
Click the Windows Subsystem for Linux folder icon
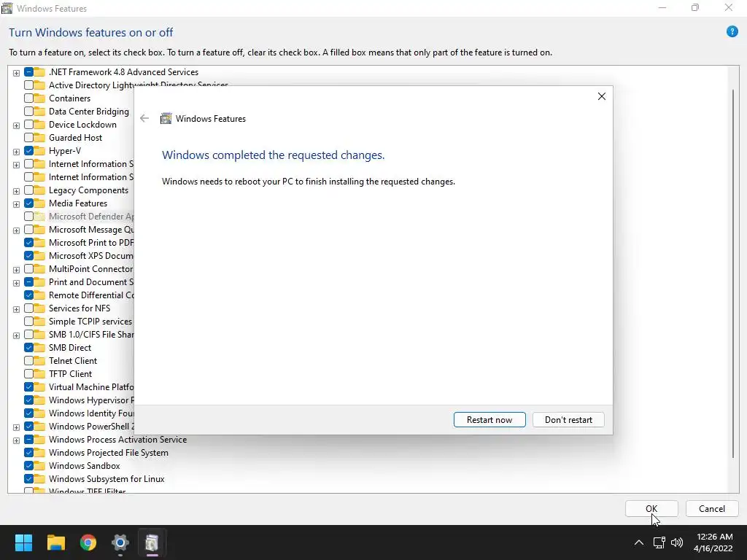(39, 478)
